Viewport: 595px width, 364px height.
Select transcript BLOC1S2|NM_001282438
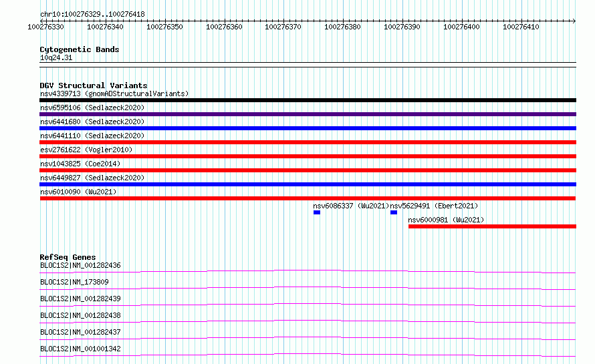click(x=80, y=315)
